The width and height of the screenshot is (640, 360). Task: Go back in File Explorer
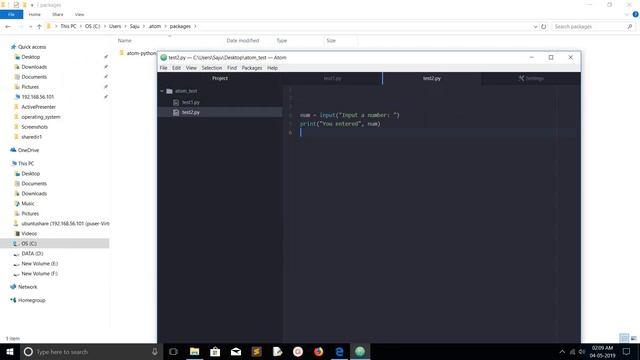tap(8, 26)
